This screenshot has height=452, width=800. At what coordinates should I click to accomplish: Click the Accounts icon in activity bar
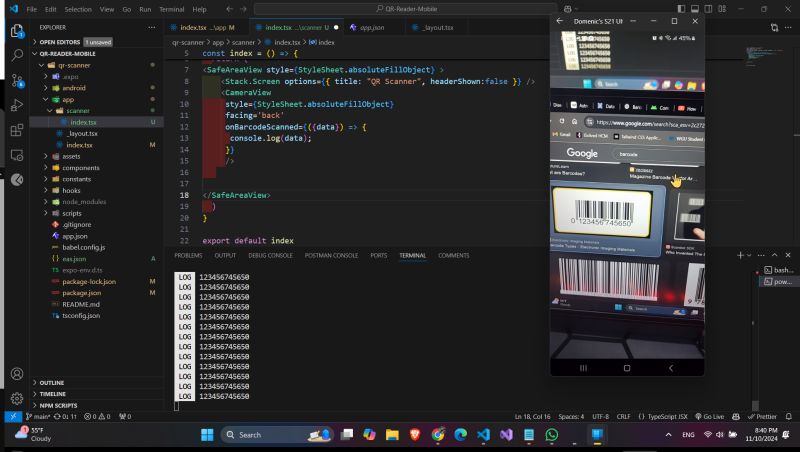(16, 374)
